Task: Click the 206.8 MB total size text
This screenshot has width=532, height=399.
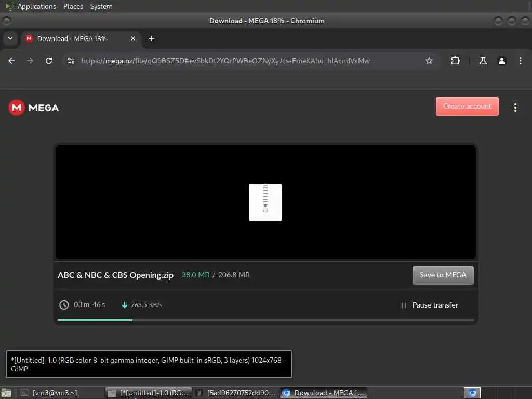Action: tap(234, 275)
